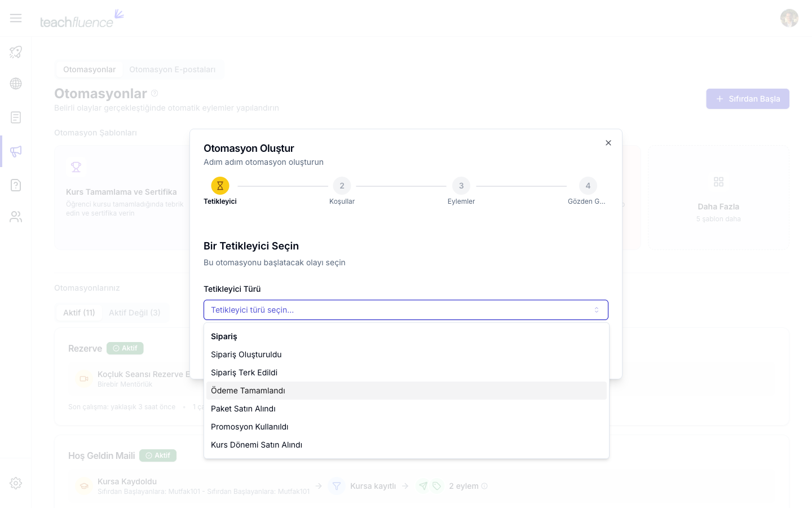Viewport: 812px width, 508px height.
Task: Open the megaphone marketing icon in sidebar
Action: [x=16, y=151]
